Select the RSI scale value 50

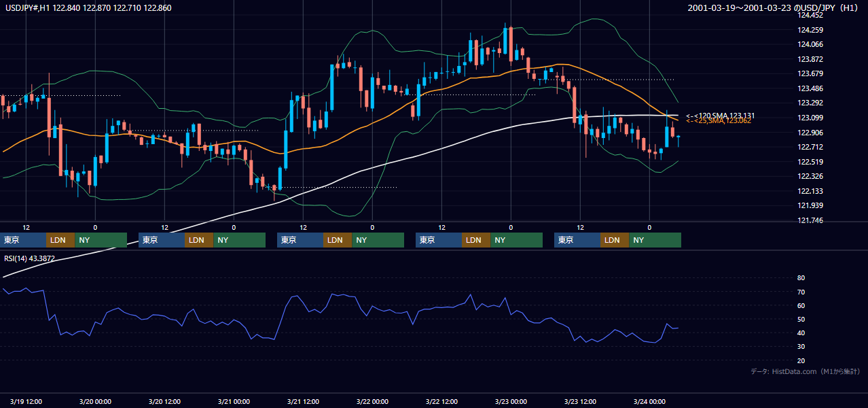[x=801, y=319]
